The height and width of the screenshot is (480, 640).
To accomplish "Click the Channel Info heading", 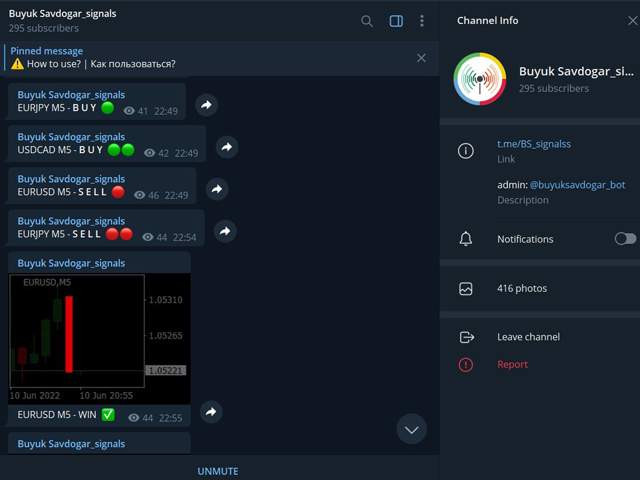I will (x=487, y=20).
